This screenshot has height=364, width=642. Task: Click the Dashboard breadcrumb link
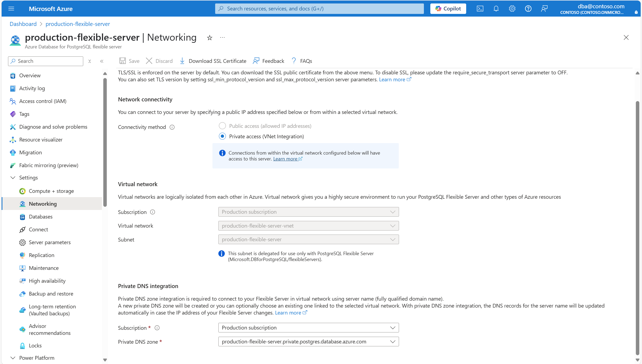[x=23, y=24]
